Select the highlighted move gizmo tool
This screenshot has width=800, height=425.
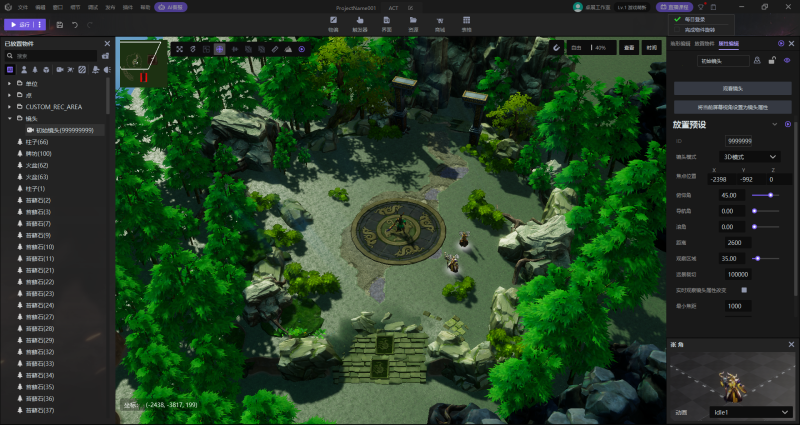[219, 49]
